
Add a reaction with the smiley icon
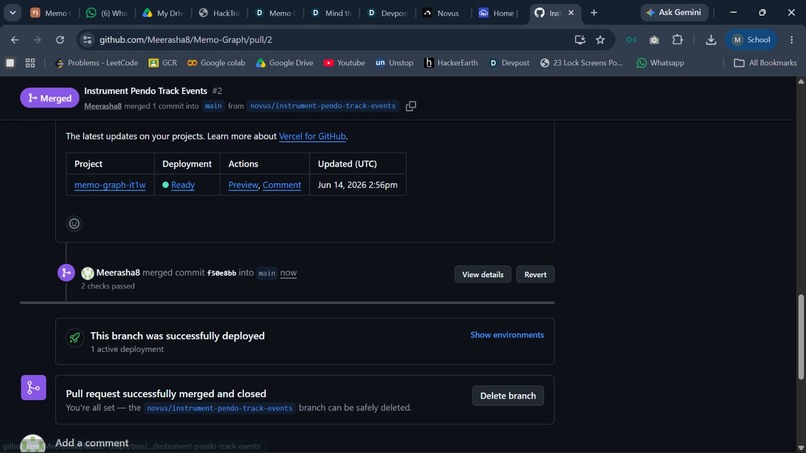coord(74,224)
